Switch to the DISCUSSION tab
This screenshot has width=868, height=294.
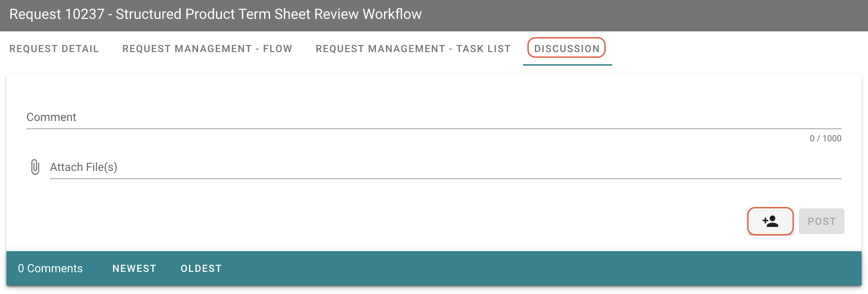pyautogui.click(x=567, y=49)
